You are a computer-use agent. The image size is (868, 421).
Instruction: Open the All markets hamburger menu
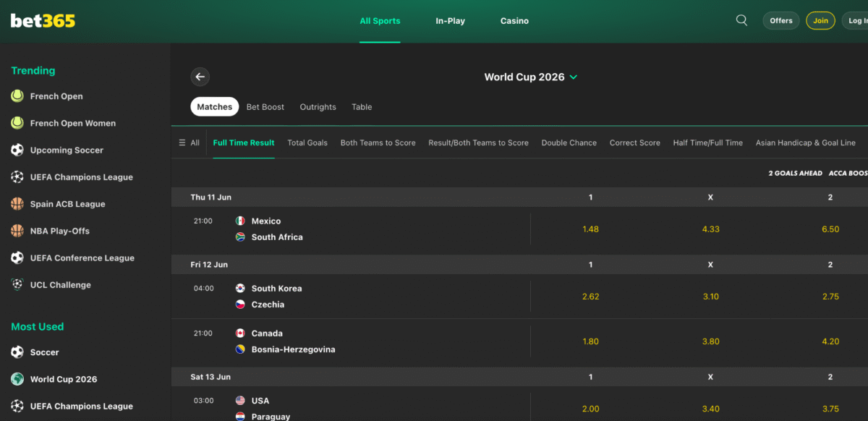pos(189,143)
